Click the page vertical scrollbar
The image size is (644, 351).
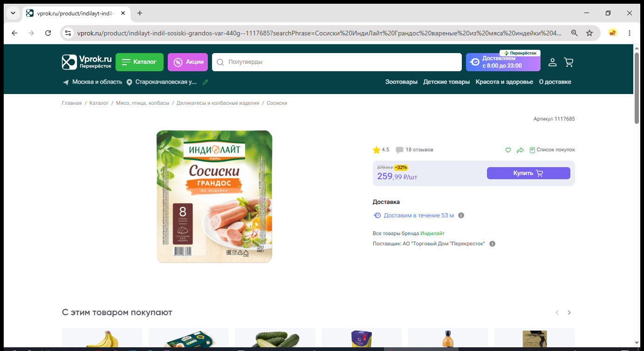[637, 88]
